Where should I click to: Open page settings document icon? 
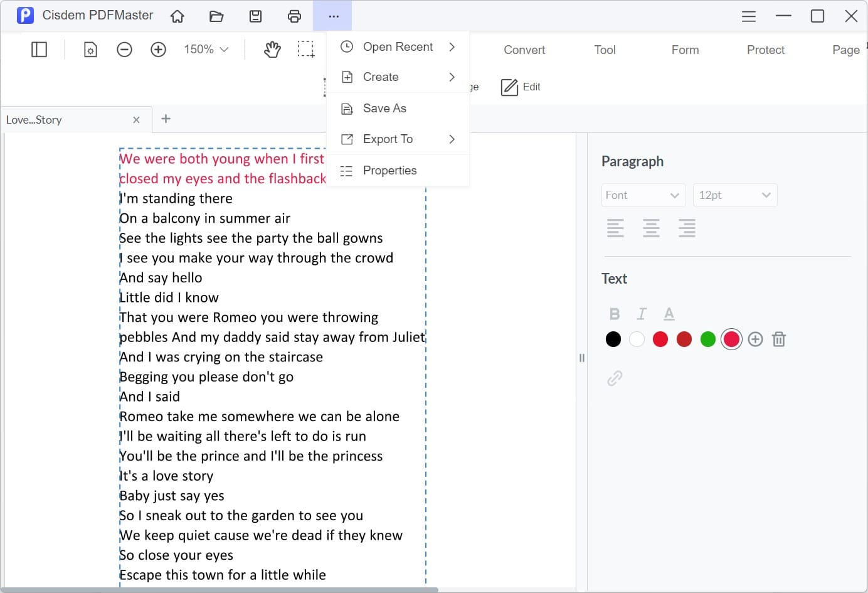click(90, 49)
